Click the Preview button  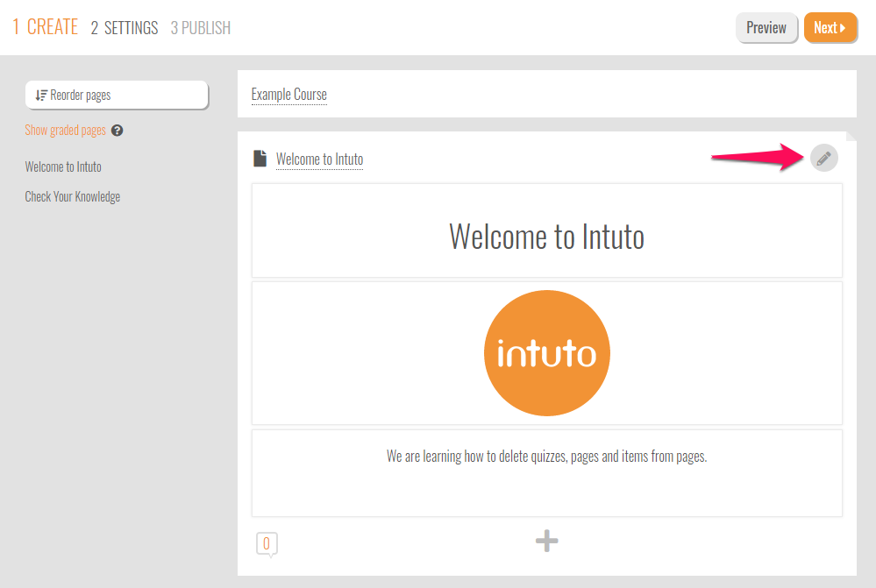(x=766, y=28)
